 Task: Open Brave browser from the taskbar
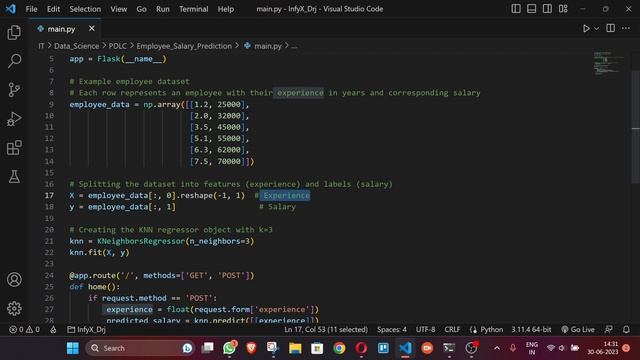(251, 348)
